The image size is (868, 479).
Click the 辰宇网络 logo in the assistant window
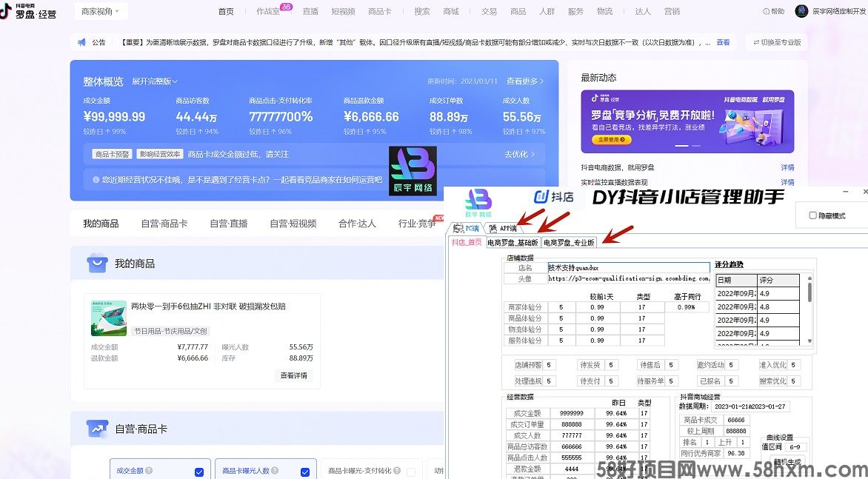(478, 203)
